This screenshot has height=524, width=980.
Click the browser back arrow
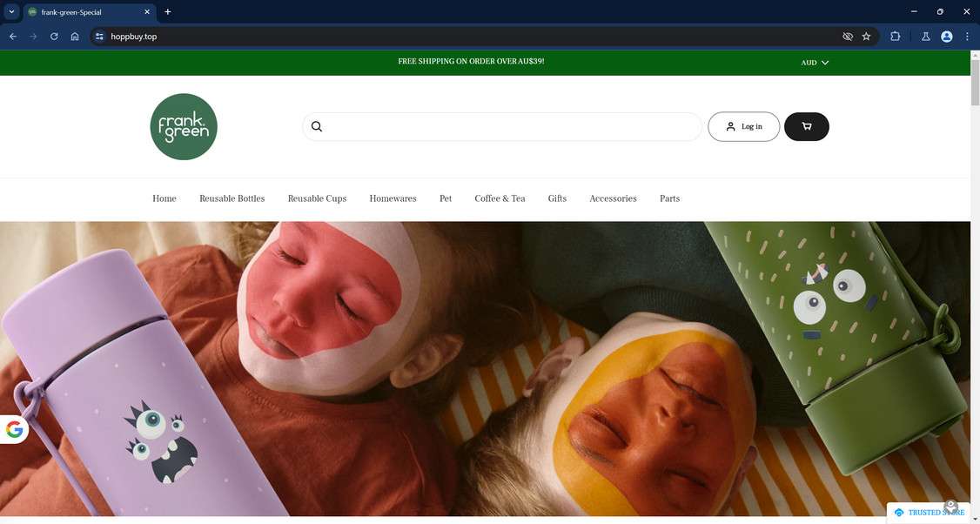pyautogui.click(x=12, y=37)
